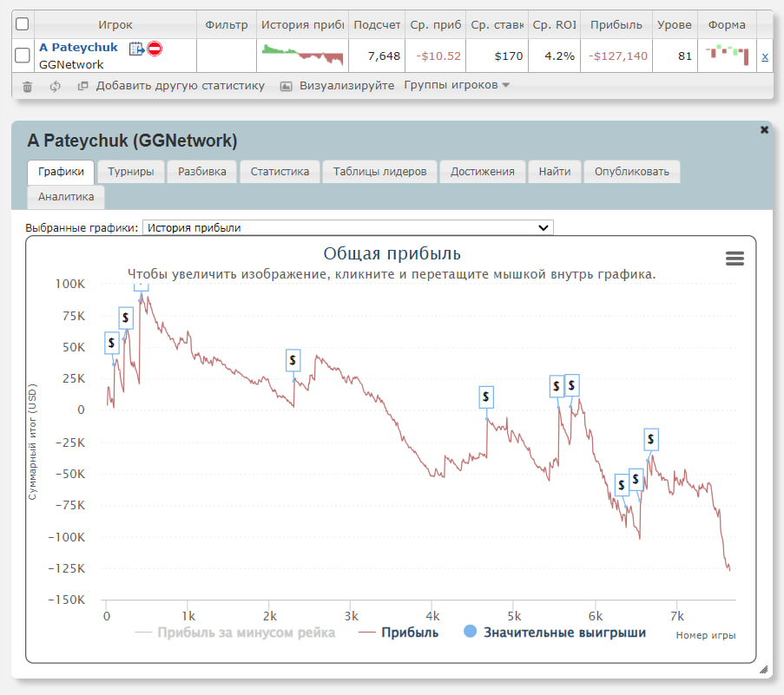Click the calendar export icon next to A Pateychuk
The image size is (784, 695).
tap(136, 49)
